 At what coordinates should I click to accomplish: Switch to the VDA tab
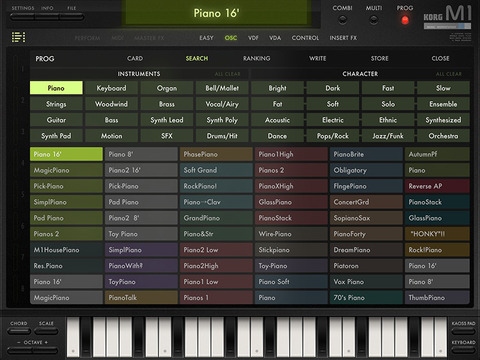click(x=275, y=38)
